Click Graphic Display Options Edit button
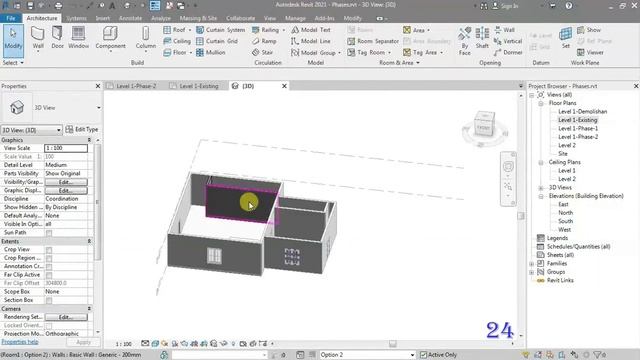The width and height of the screenshot is (640, 360). point(66,191)
